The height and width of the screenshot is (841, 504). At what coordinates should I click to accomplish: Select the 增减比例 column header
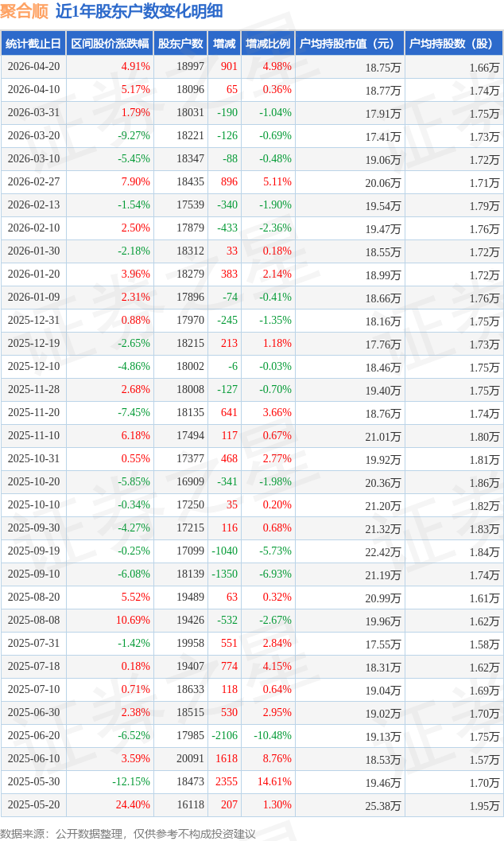(x=268, y=44)
